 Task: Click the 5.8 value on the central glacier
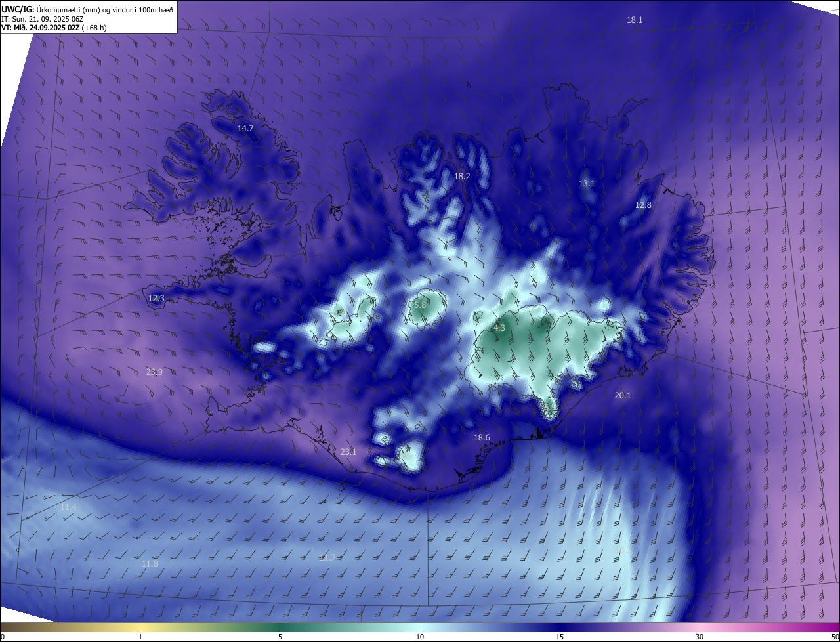(x=420, y=305)
